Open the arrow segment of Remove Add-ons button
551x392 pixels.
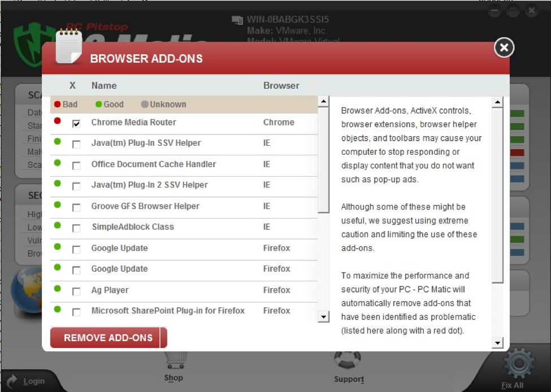pos(164,338)
